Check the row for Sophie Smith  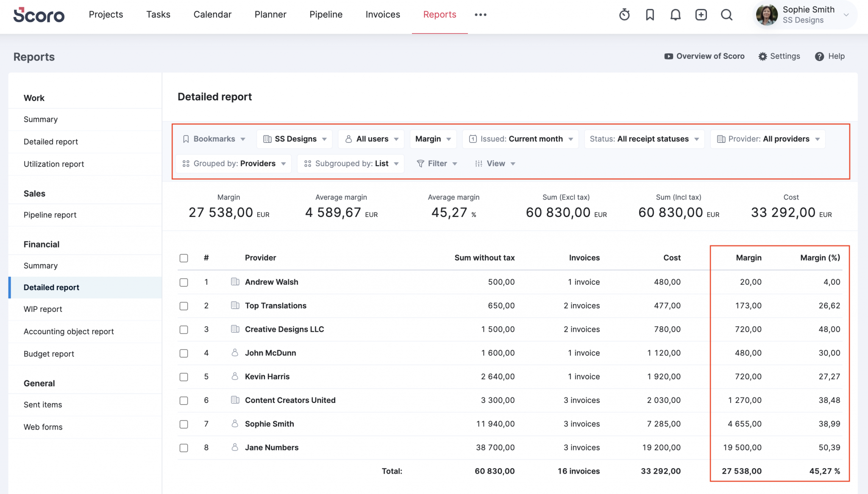point(184,424)
